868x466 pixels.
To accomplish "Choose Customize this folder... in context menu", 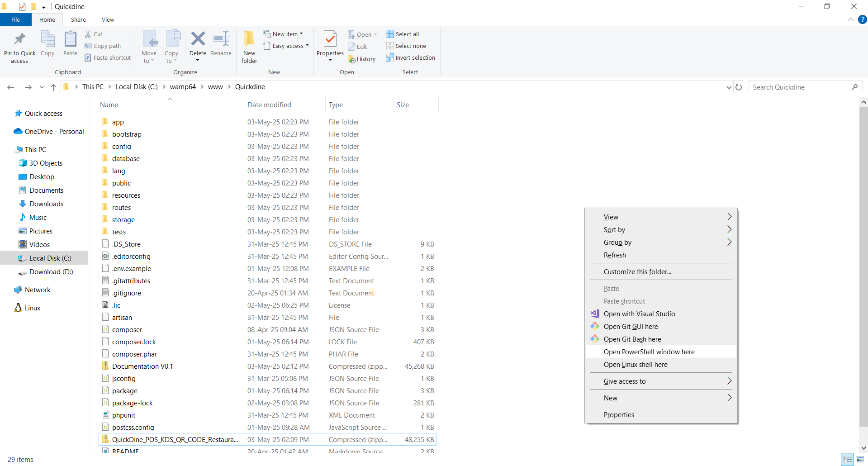I will [x=661, y=271].
